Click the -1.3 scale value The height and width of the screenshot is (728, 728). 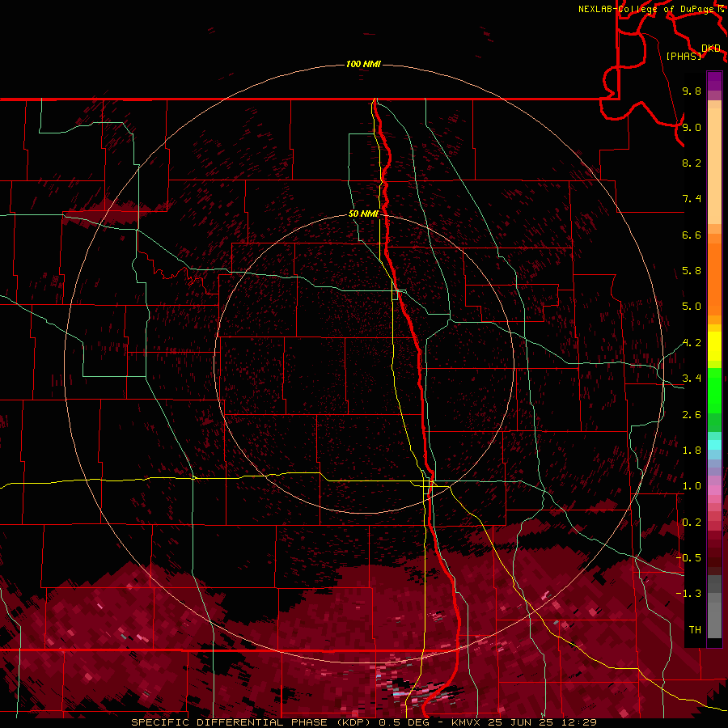tap(688, 594)
